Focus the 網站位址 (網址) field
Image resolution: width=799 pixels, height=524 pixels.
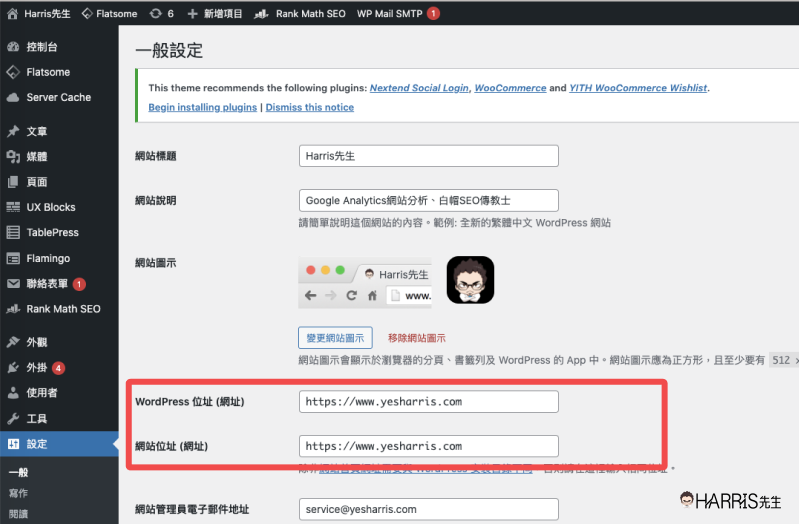[x=429, y=446]
